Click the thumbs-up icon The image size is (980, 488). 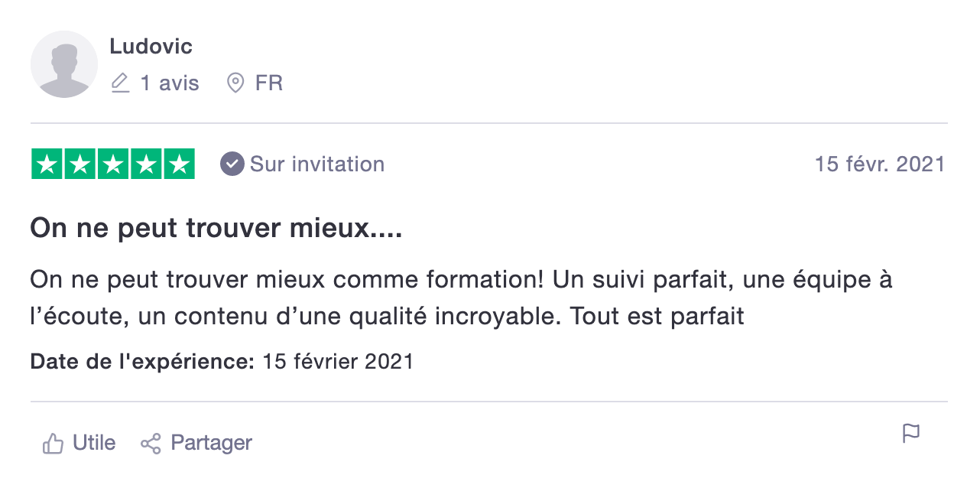53,443
